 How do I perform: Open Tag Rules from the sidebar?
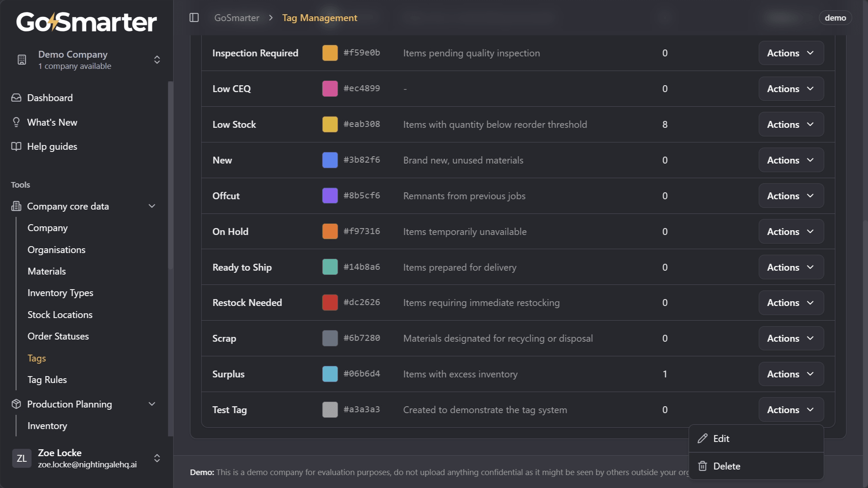point(47,380)
